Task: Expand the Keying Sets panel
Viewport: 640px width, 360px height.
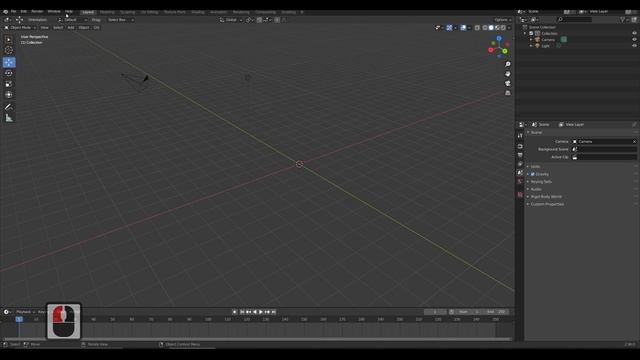Action: 541,182
